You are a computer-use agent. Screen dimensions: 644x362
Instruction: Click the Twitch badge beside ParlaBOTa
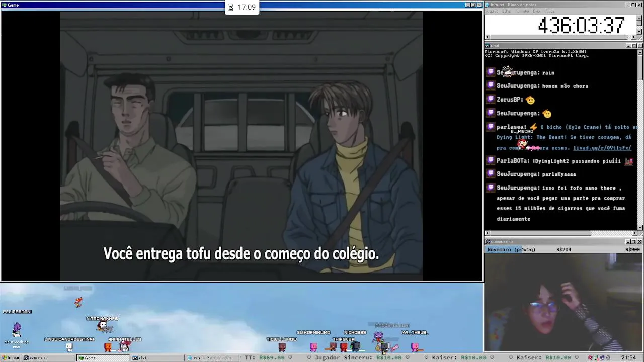coord(491,161)
